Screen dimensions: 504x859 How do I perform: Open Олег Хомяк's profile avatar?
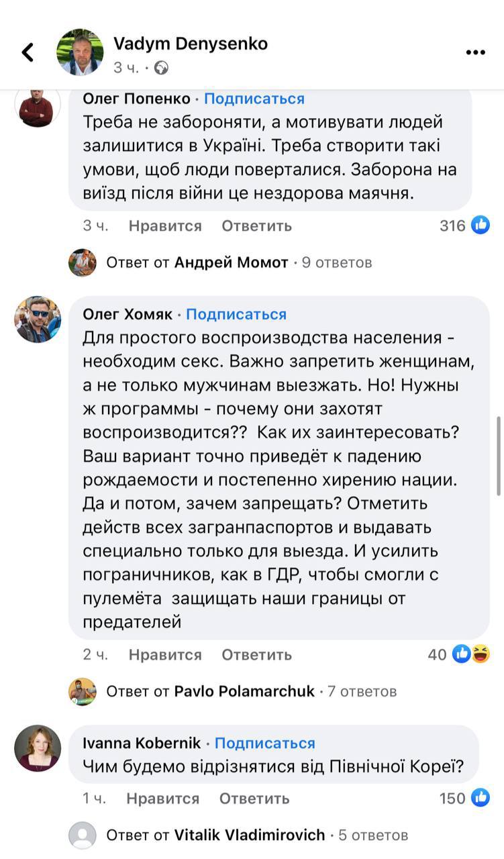pos(38,319)
